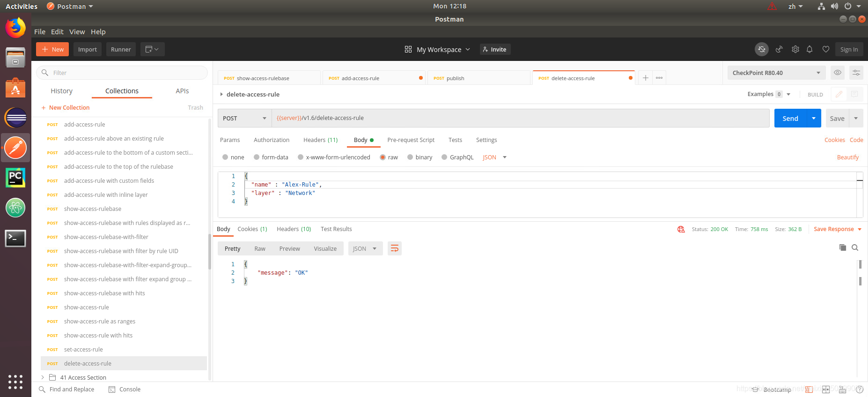Open set-access-rule request in collection list
Image resolution: width=868 pixels, height=397 pixels.
point(124,349)
